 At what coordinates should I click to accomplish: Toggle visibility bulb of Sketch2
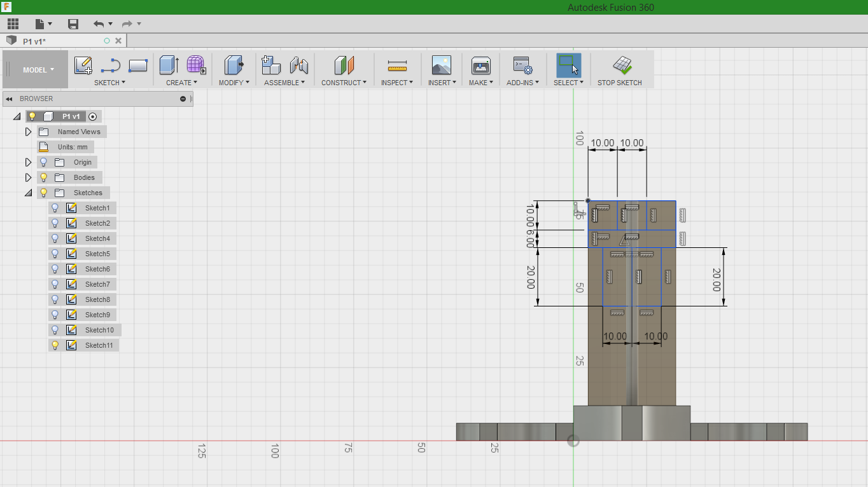(x=55, y=223)
